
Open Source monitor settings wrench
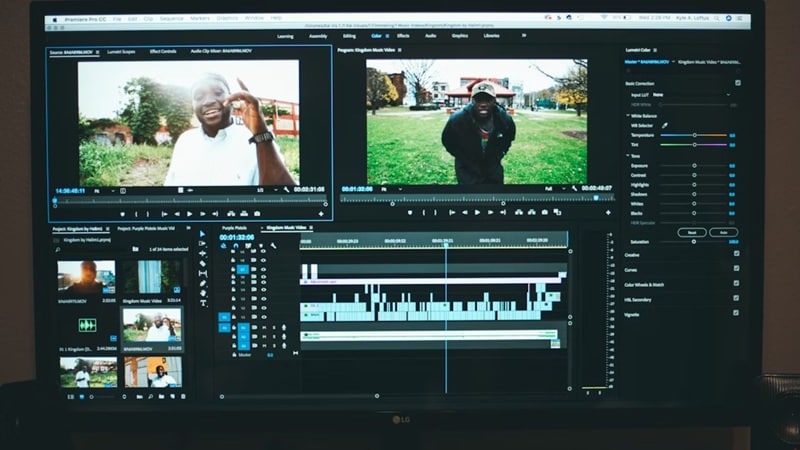(x=286, y=190)
